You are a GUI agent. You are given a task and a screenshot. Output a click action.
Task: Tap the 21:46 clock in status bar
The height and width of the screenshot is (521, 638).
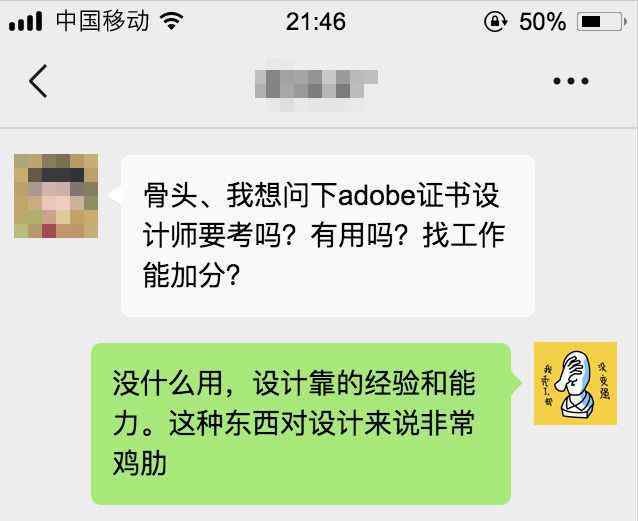(316, 21)
